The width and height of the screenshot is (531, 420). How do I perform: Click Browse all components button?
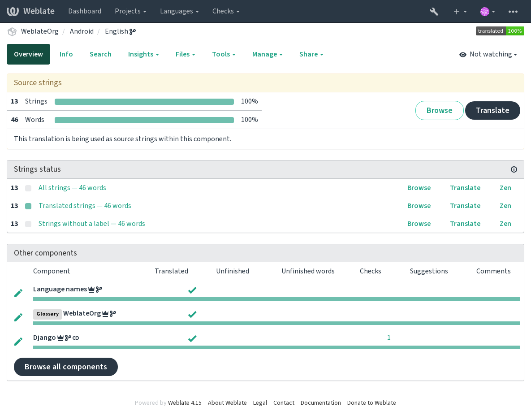[66, 367]
